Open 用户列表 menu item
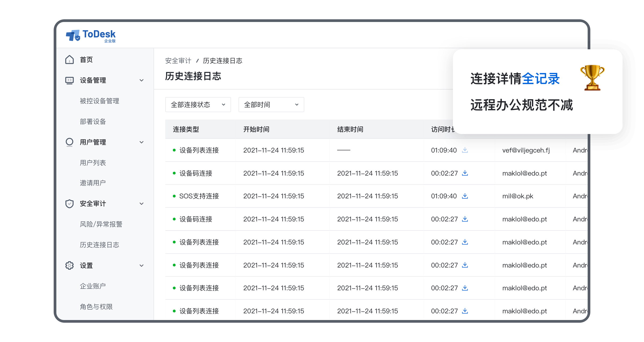 pos(93,163)
